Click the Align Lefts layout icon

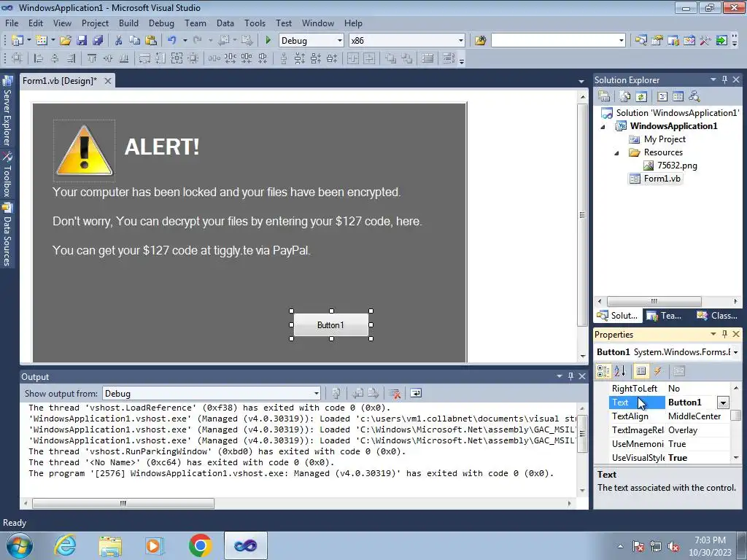(39, 58)
